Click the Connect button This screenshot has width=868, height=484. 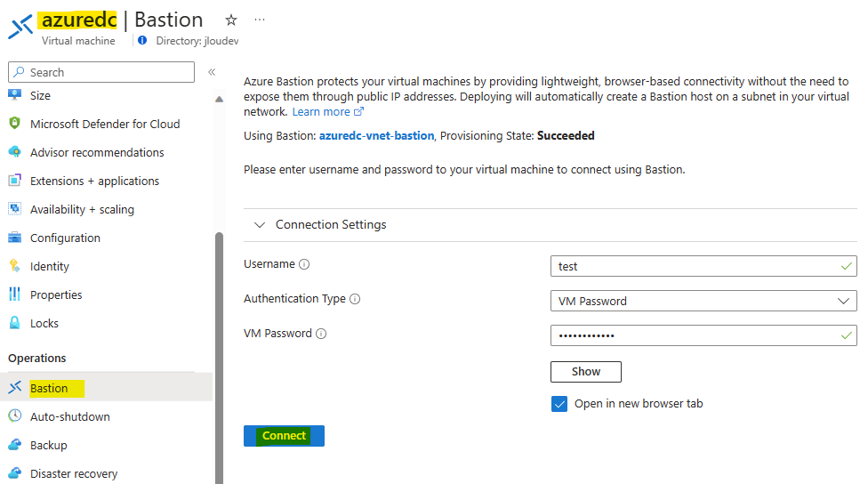pyautogui.click(x=284, y=436)
